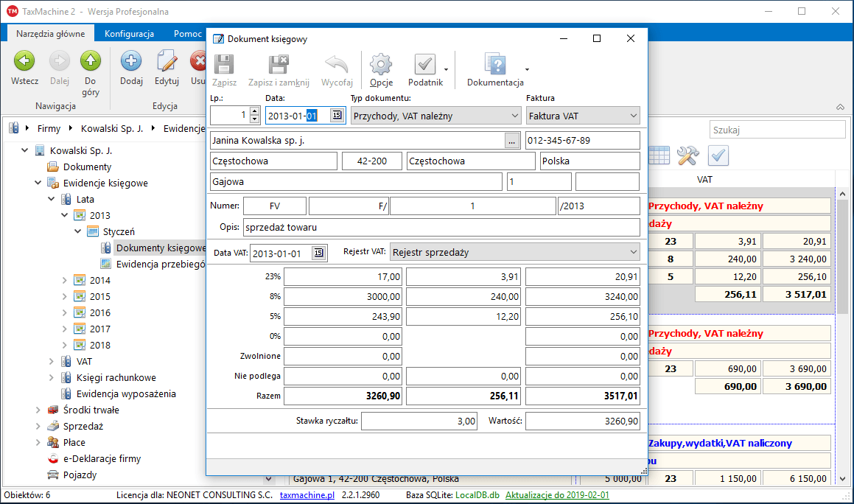This screenshot has width=854, height=504.
Task: Expand the 2014 year tree node
Action: [65, 281]
